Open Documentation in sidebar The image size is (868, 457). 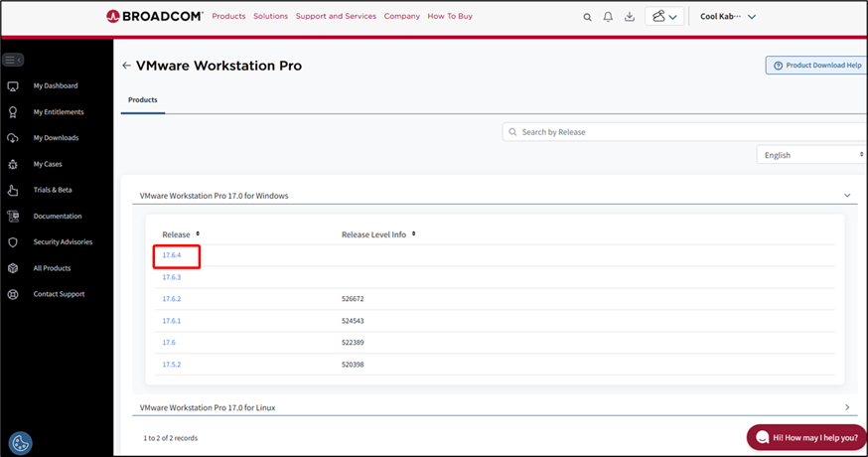(x=58, y=216)
